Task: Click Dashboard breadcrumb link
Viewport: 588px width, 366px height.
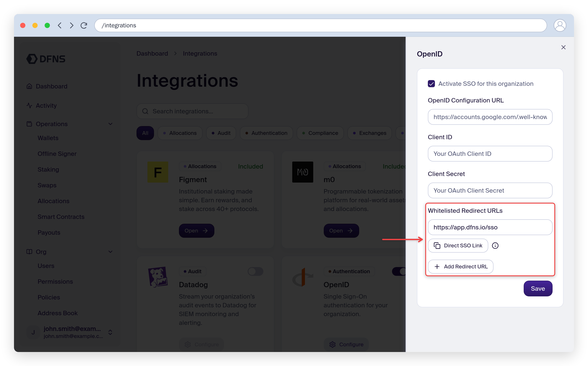Action: (x=152, y=53)
